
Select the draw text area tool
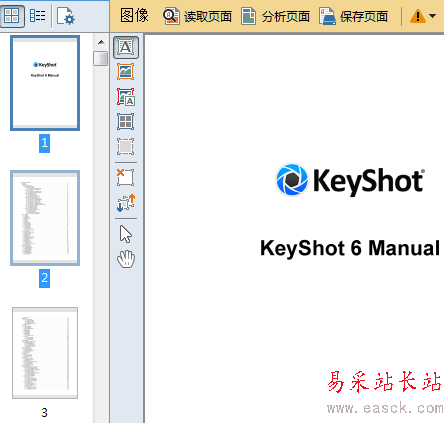click(x=126, y=47)
